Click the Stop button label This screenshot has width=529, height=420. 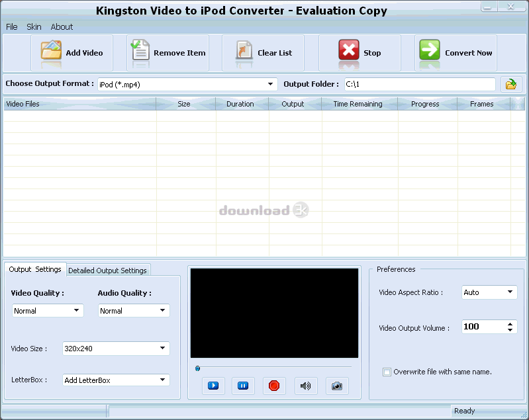click(372, 53)
